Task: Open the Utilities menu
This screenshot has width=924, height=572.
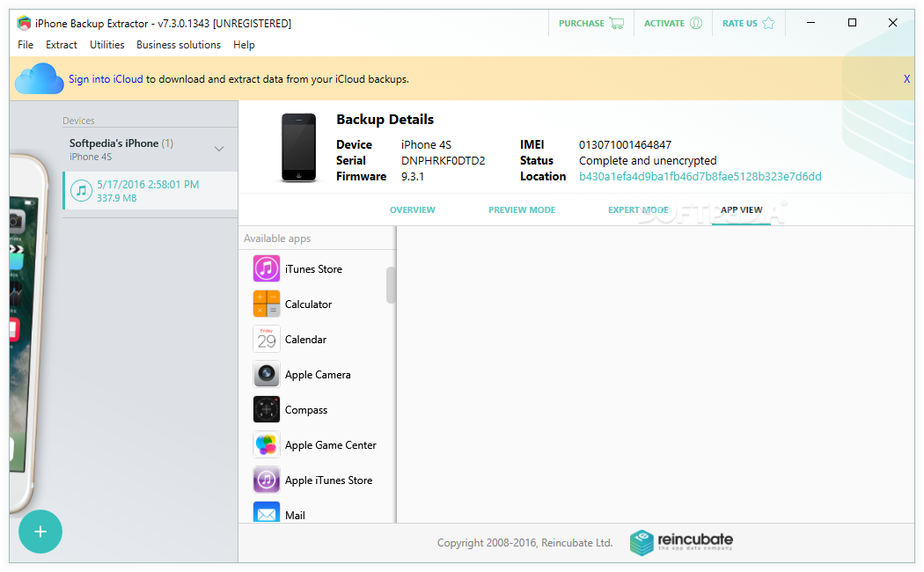Action: coord(106,45)
